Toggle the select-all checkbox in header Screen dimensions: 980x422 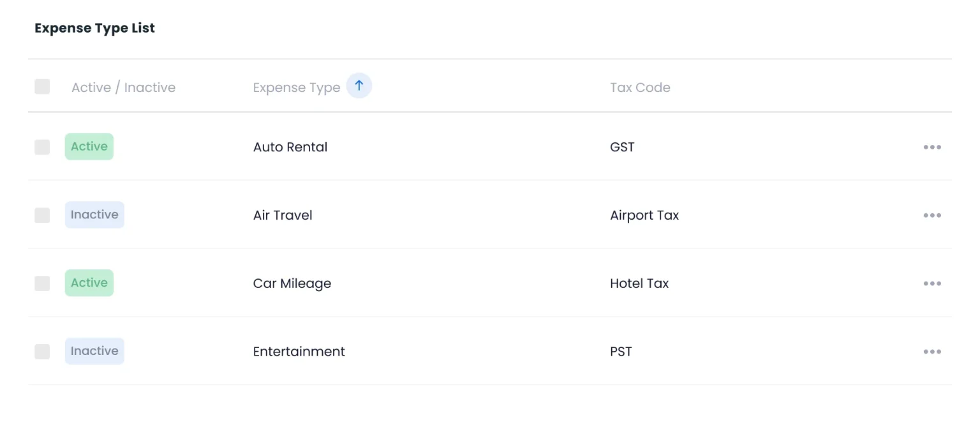point(42,87)
